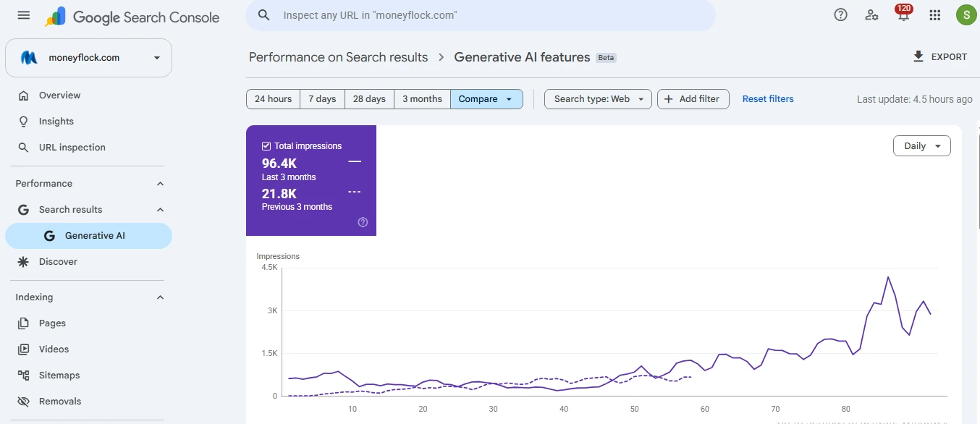Select the 24 hours date range
The height and width of the screenshot is (424, 980).
pos(273,99)
